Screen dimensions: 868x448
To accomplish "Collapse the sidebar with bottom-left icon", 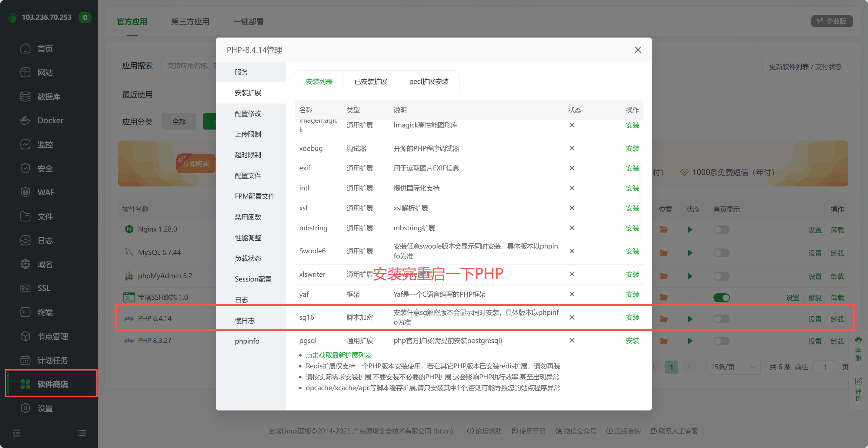I will pos(16,433).
